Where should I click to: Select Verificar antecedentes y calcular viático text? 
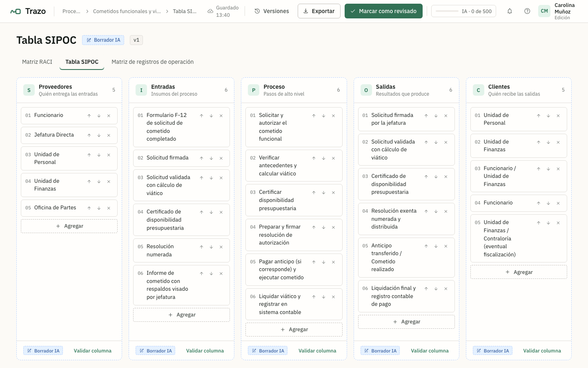pyautogui.click(x=278, y=166)
